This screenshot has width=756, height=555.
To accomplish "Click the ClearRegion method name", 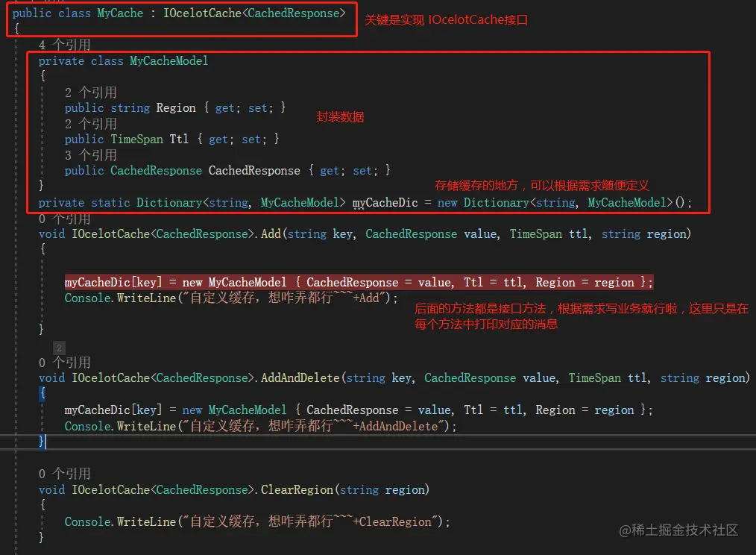I will point(297,490).
